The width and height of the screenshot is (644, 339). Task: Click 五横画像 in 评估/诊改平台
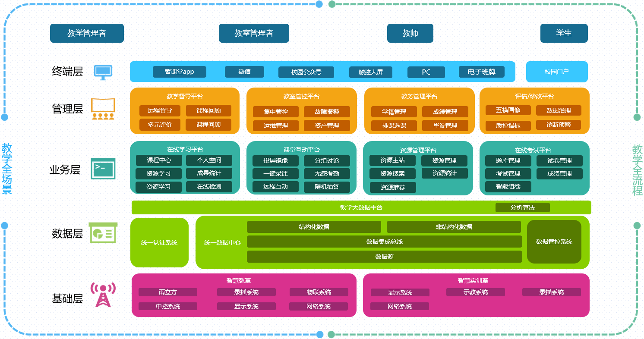(x=508, y=110)
